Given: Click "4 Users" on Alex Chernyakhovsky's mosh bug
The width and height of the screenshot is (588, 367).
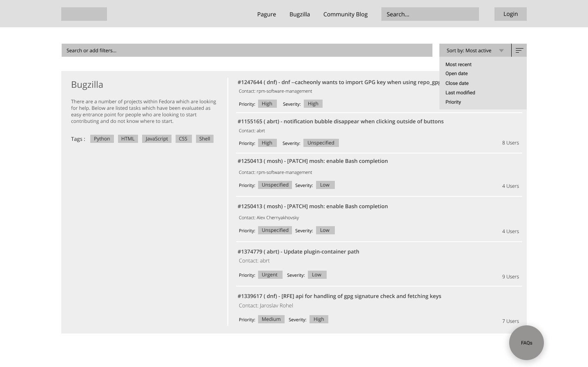Looking at the screenshot, I should pos(510,231).
